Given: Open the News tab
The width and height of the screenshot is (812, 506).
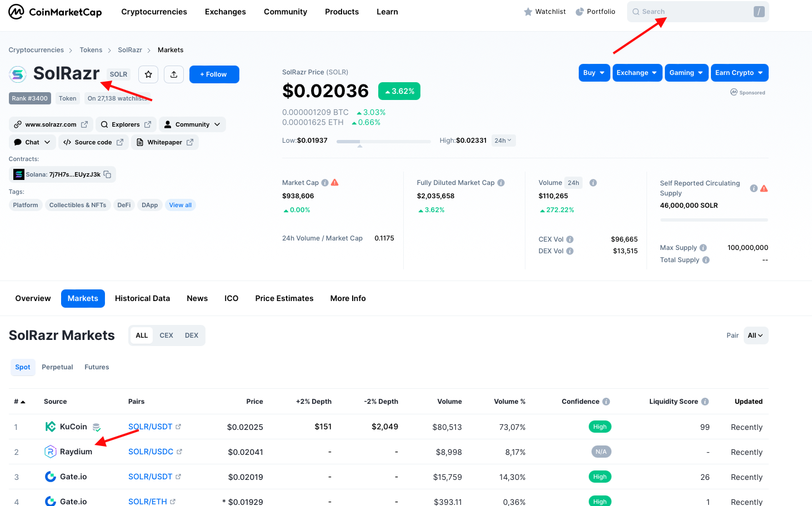Looking at the screenshot, I should pos(197,298).
